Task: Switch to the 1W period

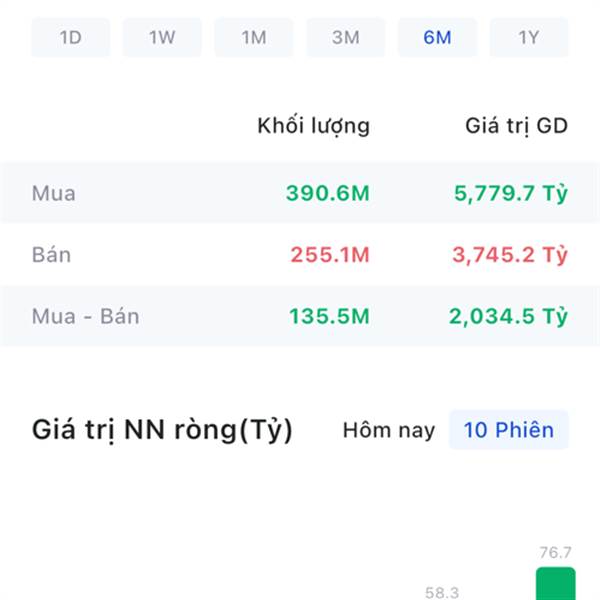Action: [x=162, y=38]
